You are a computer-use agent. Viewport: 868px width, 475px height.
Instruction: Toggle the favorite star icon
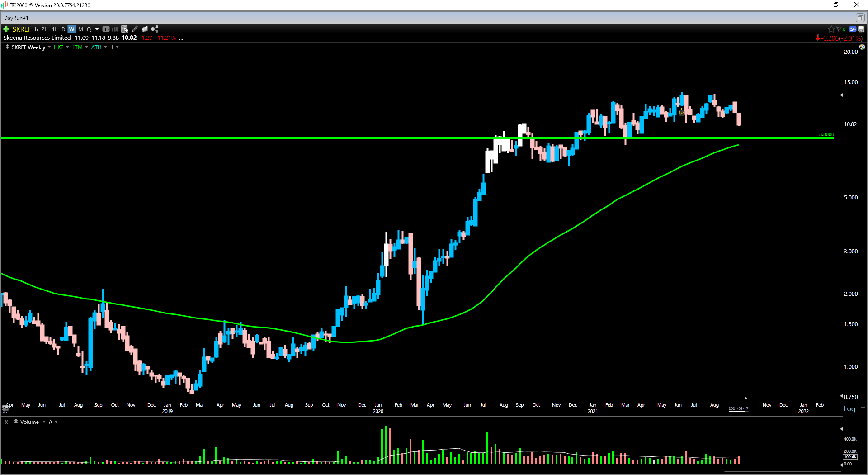[x=831, y=29]
